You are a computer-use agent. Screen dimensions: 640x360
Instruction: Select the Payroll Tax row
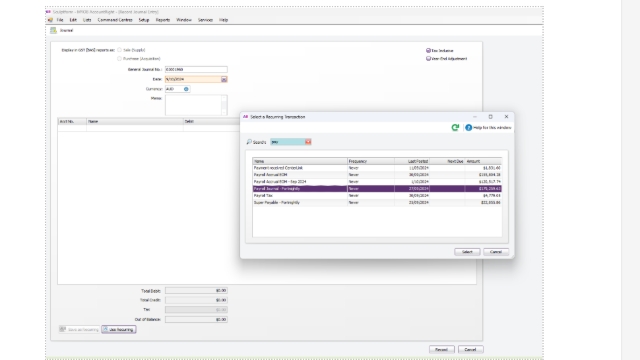377,196
